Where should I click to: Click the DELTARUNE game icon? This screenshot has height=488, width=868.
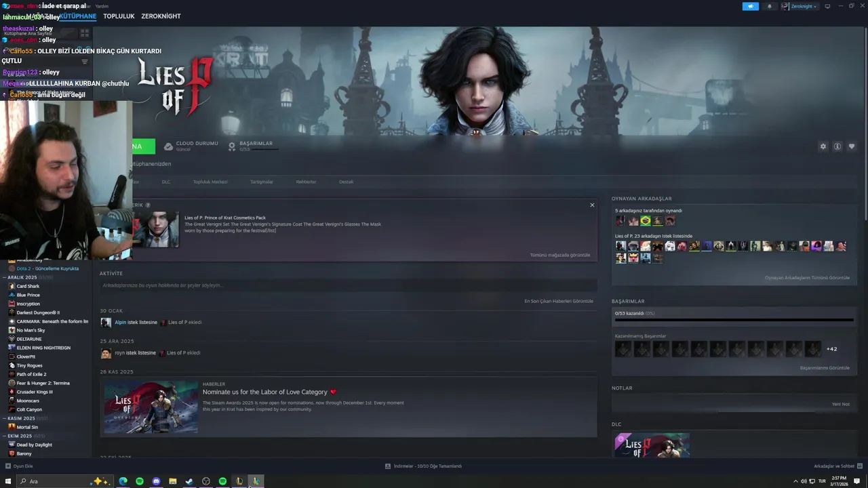(12, 339)
